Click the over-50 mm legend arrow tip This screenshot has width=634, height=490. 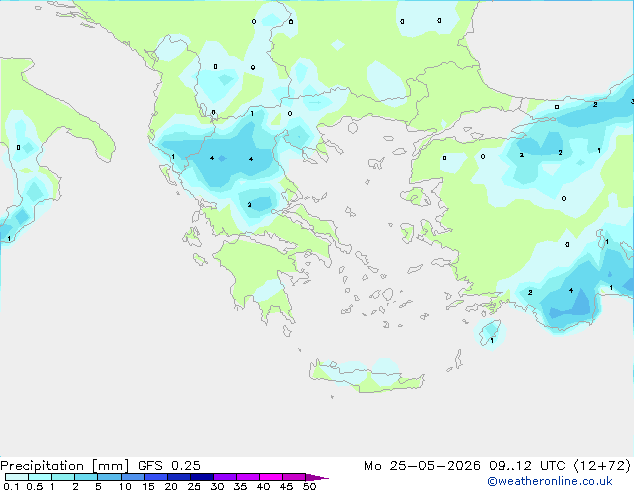317,477
